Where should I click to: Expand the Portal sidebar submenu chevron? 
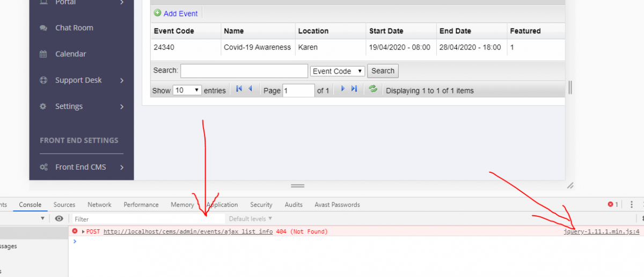[x=122, y=2]
